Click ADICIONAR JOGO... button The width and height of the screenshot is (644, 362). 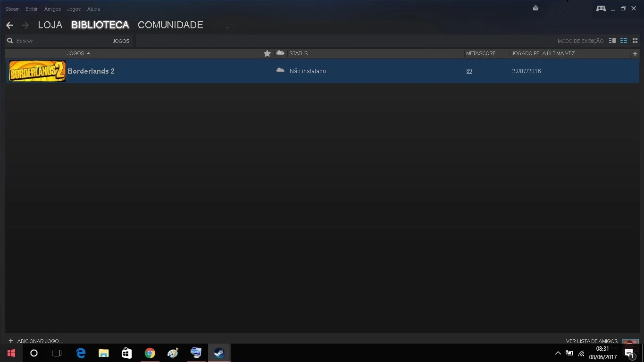pyautogui.click(x=35, y=341)
